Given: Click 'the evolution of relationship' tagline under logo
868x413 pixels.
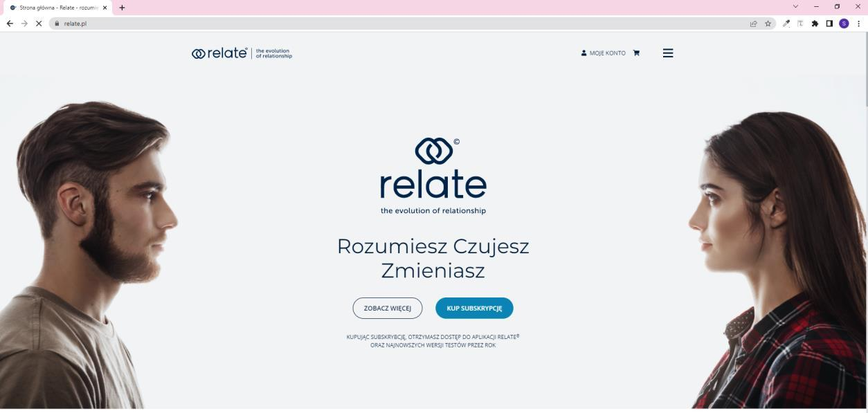Looking at the screenshot, I should [433, 211].
